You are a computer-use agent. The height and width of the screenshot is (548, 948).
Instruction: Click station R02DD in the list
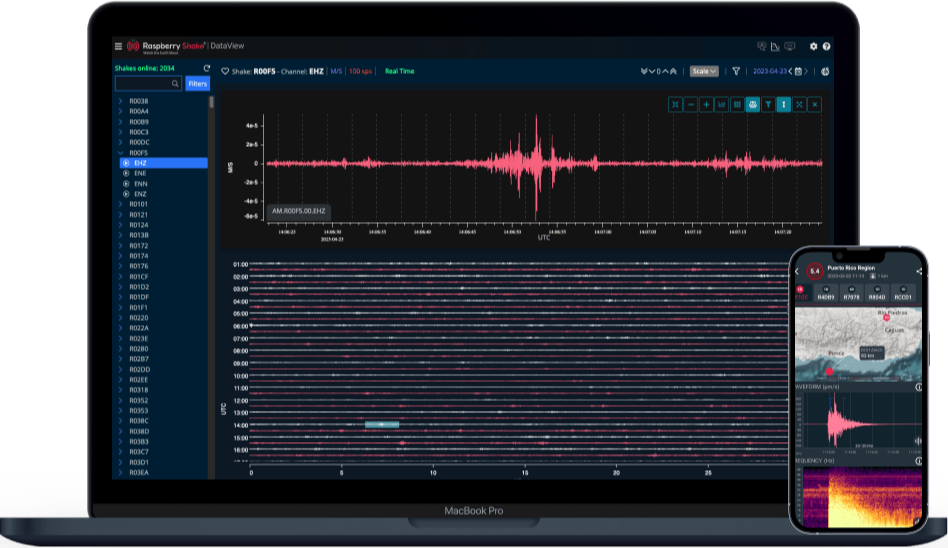140,369
